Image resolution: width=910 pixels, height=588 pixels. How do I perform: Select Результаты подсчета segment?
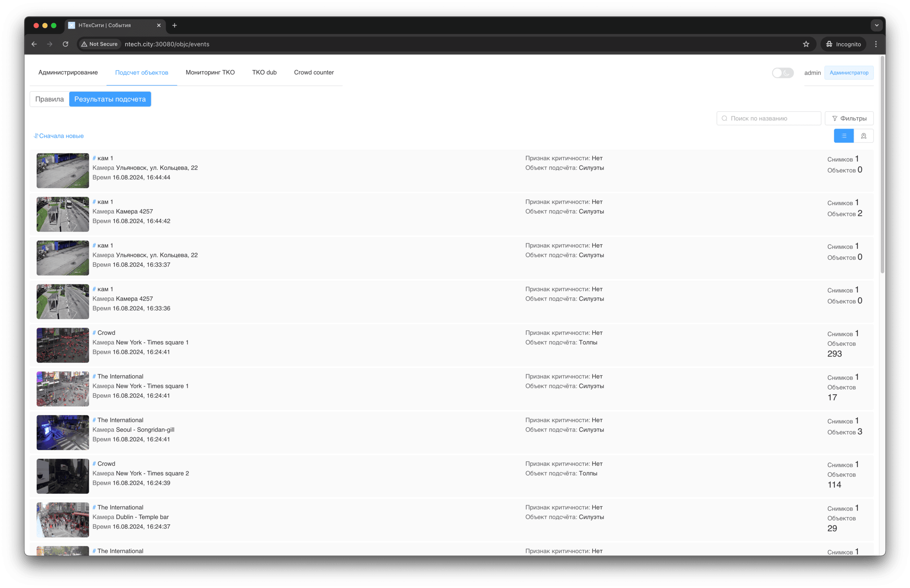click(x=110, y=99)
